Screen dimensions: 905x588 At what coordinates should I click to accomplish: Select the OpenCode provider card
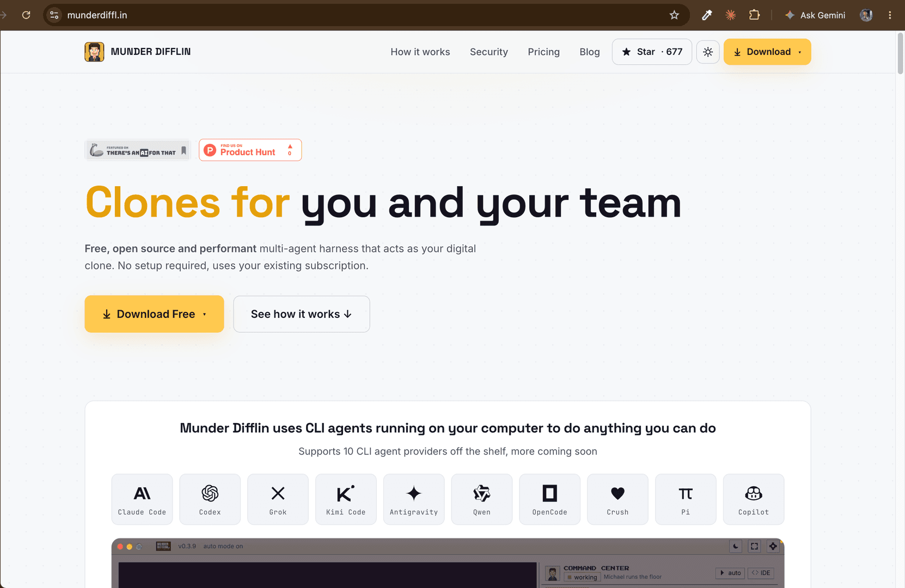549,499
